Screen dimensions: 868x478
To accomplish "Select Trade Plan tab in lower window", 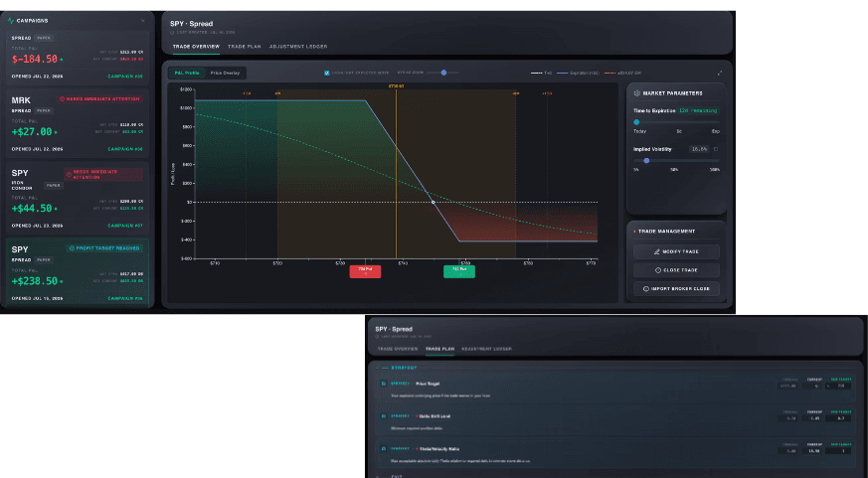I will [x=440, y=349].
